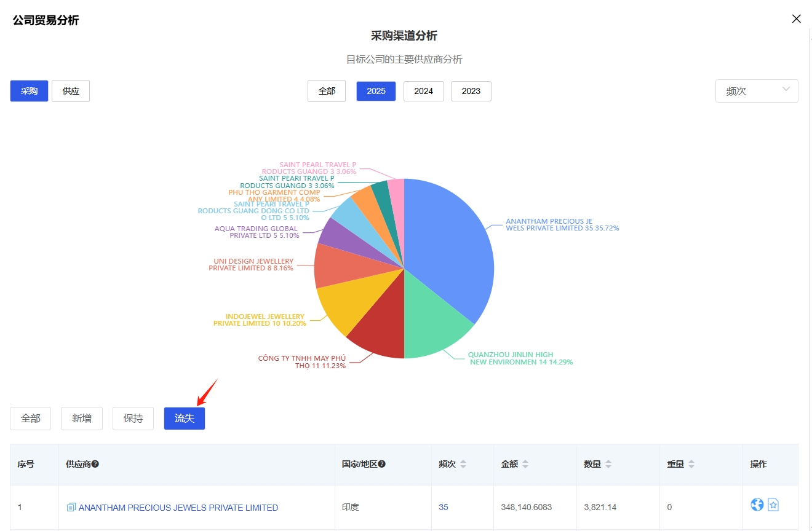Click the CÔNG TY TNHH MAY PHÚ THỌ label
Image resolution: width=812 pixels, height=531 pixels.
(x=302, y=362)
